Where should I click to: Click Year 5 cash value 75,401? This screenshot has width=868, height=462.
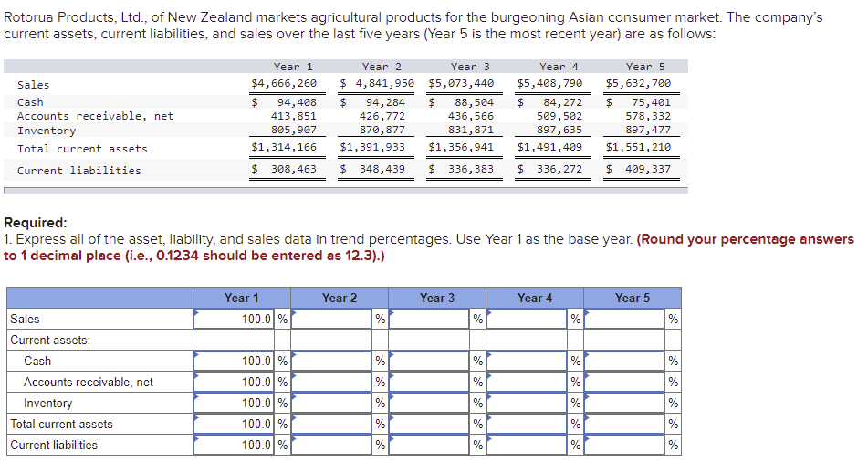point(651,102)
